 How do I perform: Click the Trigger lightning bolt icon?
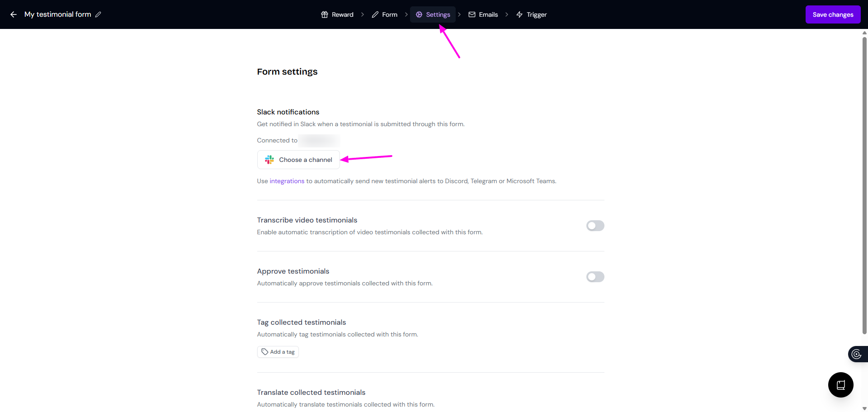[519, 14]
